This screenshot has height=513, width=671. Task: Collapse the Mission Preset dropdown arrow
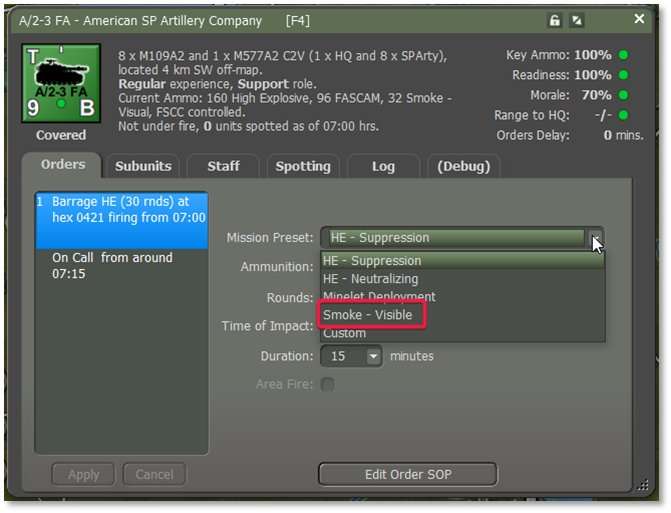pos(595,238)
